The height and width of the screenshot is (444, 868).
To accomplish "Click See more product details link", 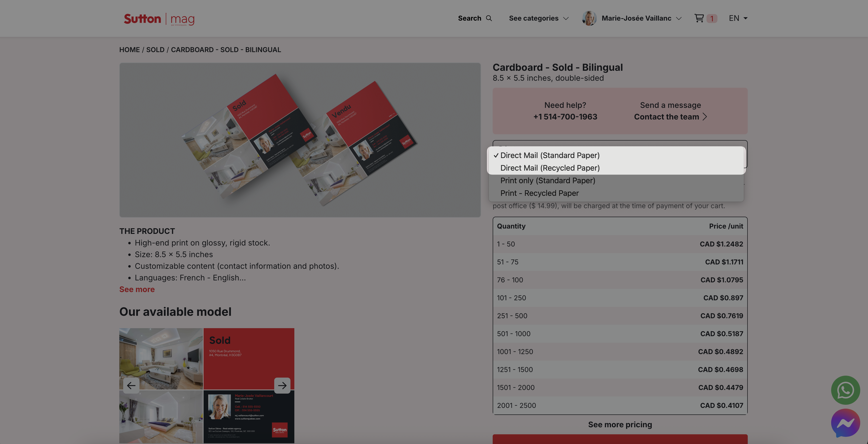I will 137,289.
